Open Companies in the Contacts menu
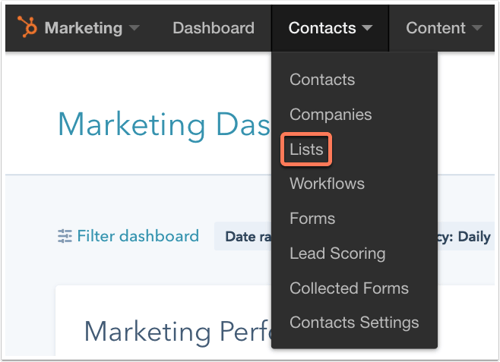 (x=330, y=115)
